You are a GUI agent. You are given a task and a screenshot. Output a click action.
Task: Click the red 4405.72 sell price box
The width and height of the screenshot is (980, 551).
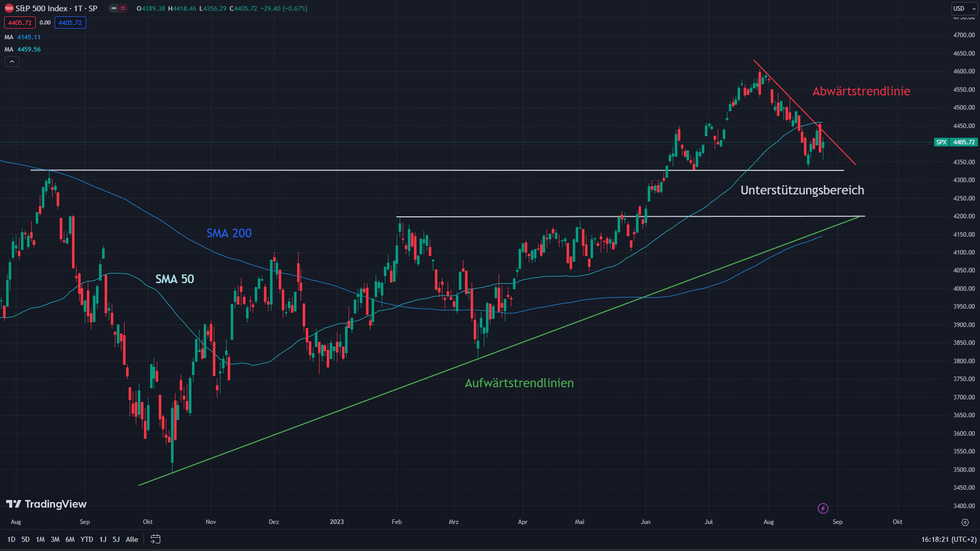pos(20,22)
